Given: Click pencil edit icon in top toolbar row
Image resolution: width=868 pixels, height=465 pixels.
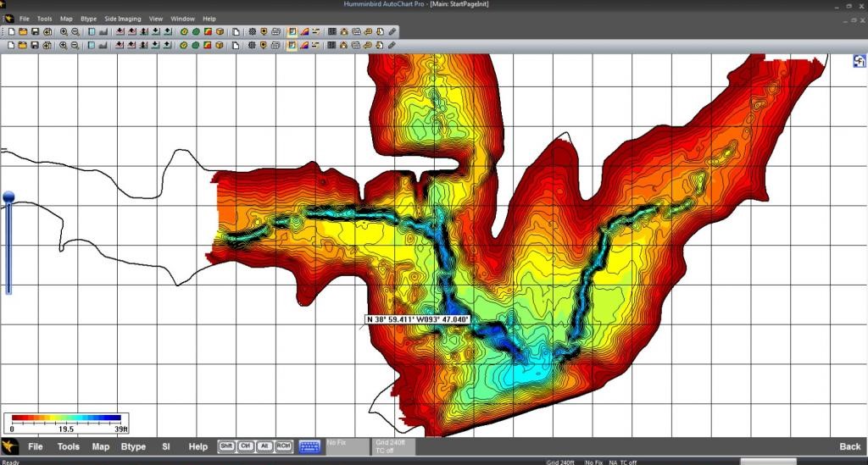Looking at the screenshot, I should point(392,31).
